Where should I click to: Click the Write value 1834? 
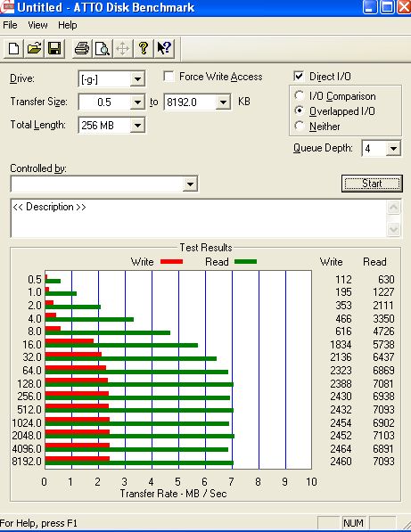[341, 345]
